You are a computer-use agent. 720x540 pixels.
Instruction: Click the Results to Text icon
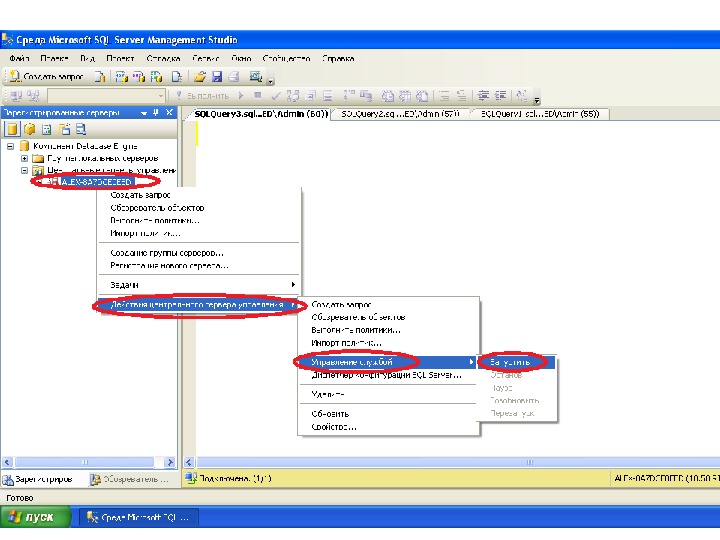(x=388, y=96)
